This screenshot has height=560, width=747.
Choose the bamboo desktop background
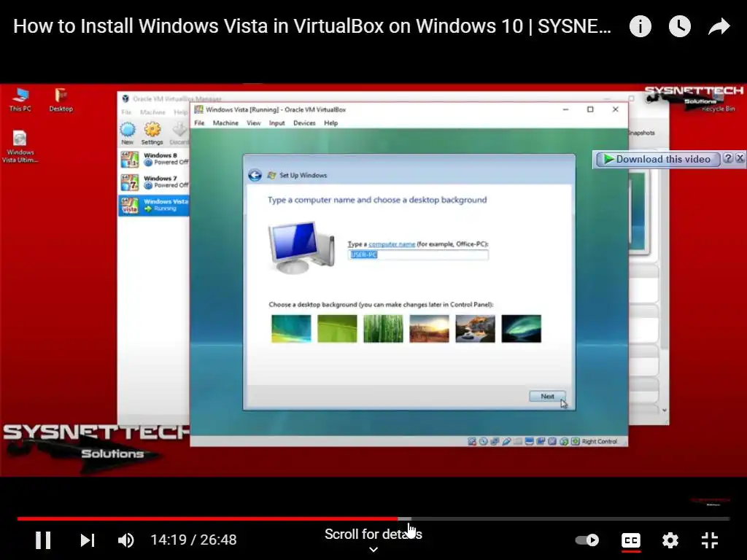[x=383, y=329]
